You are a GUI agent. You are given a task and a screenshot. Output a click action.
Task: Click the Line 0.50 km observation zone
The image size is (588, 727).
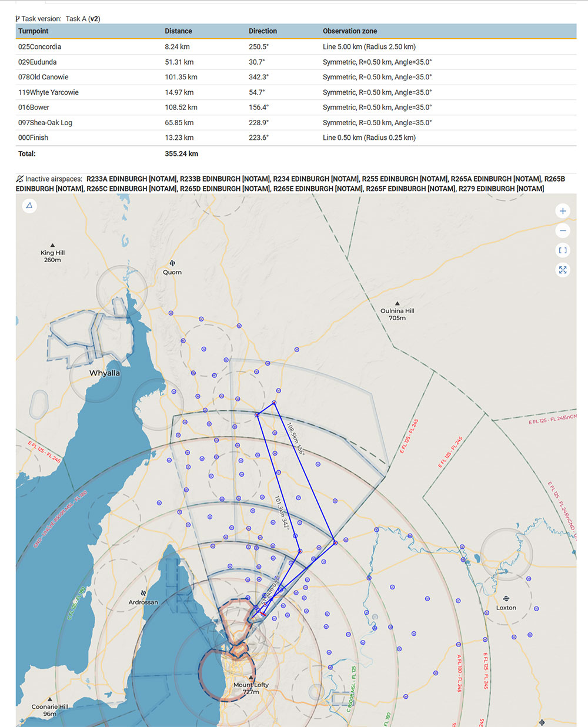[x=369, y=138]
